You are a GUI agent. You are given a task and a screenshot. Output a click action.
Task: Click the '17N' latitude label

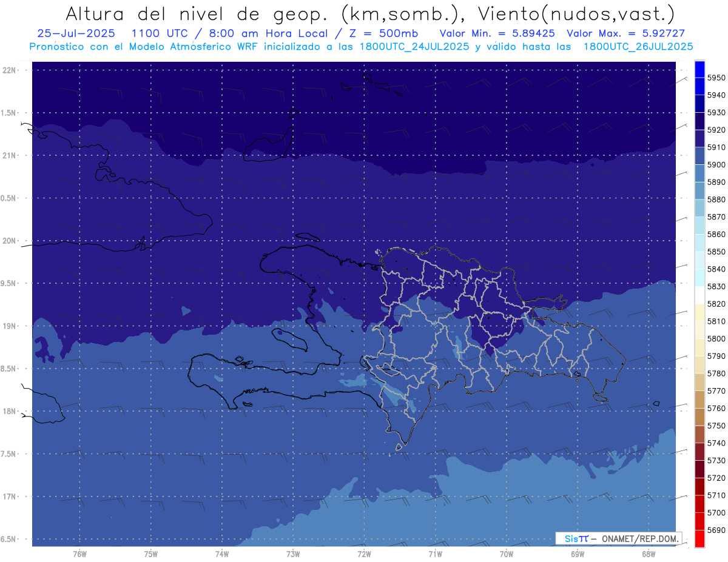click(10, 497)
